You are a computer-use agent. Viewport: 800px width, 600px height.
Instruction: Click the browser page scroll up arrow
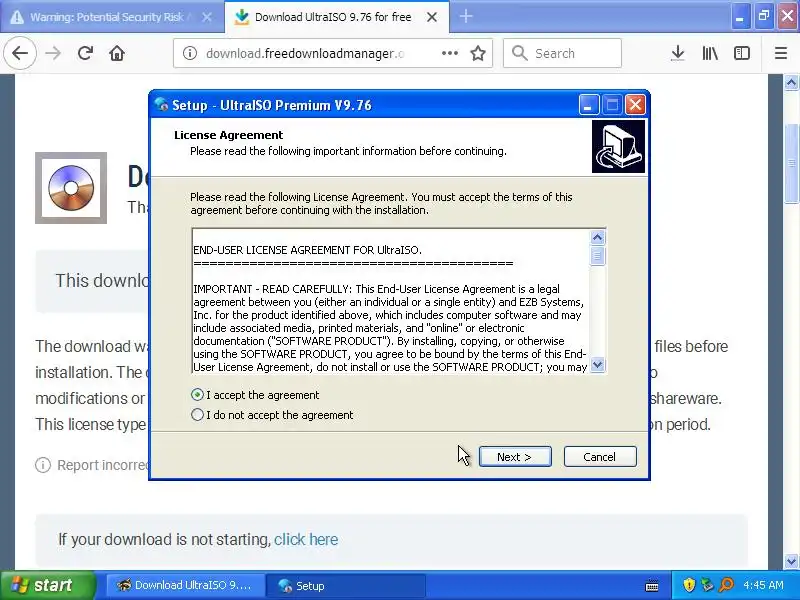(791, 82)
